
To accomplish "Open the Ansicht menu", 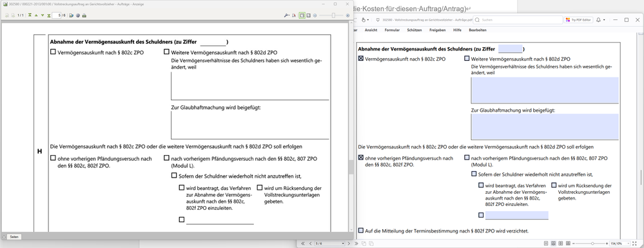I will 371,30.
